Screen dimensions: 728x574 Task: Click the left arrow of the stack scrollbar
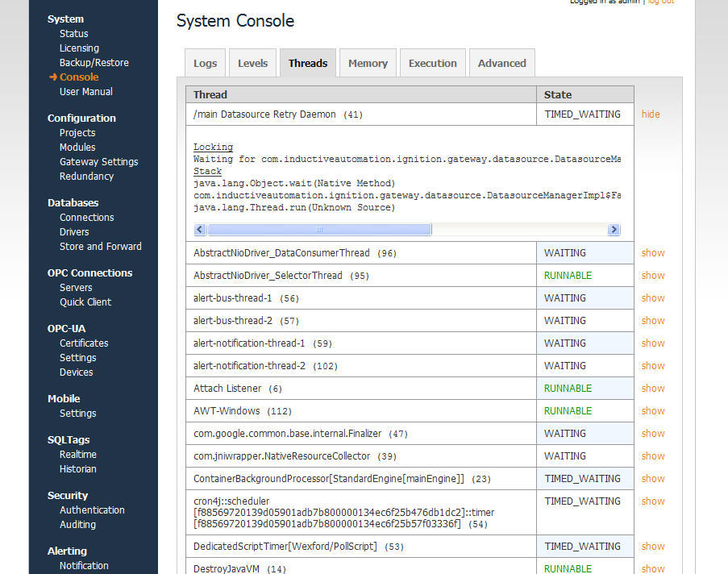point(200,230)
